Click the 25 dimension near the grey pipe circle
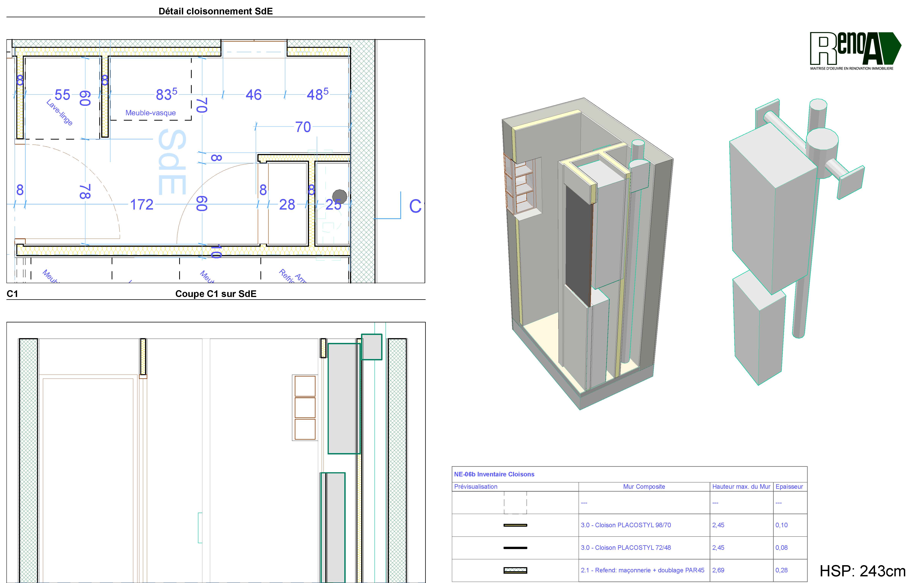924x583 pixels. [333, 205]
